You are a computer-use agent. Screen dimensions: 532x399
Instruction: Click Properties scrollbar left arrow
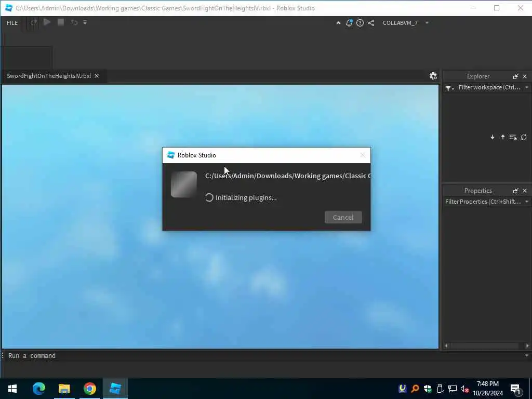coord(446,345)
